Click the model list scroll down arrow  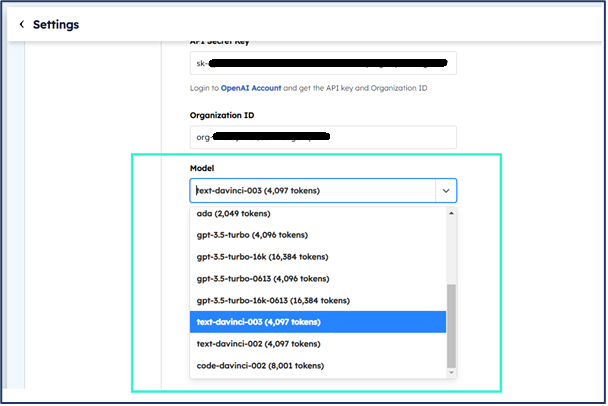pos(451,372)
